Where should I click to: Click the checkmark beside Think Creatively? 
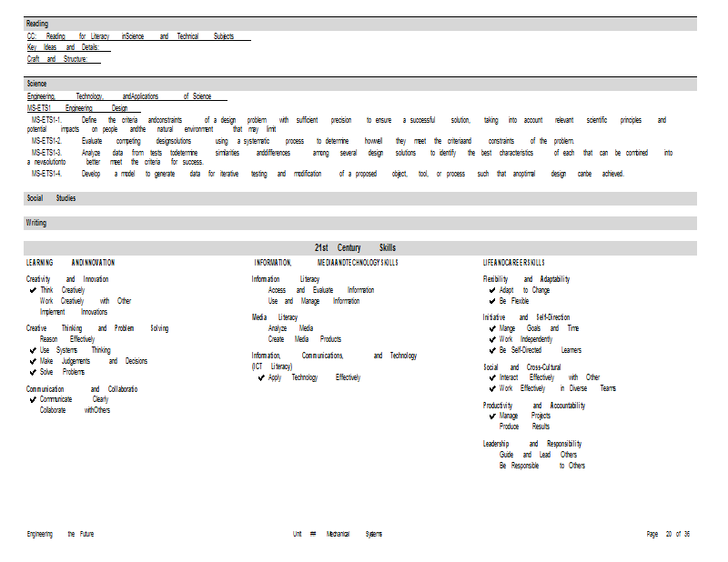point(33,290)
